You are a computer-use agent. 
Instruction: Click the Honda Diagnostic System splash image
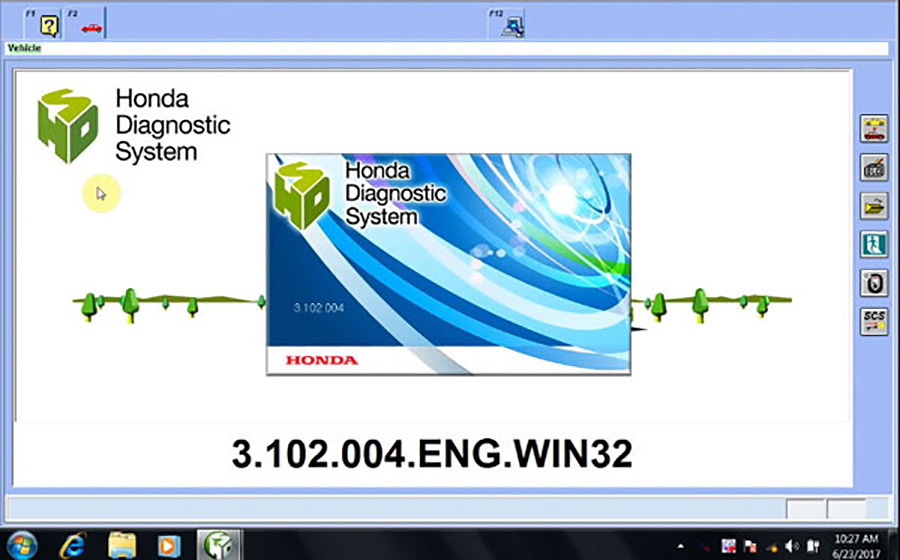448,264
